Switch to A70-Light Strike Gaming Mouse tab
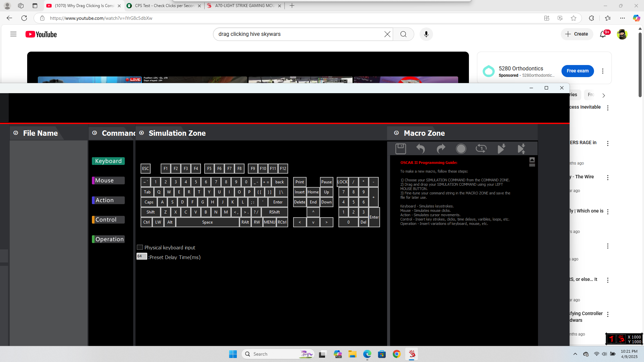The width and height of the screenshot is (644, 362). (244, 6)
